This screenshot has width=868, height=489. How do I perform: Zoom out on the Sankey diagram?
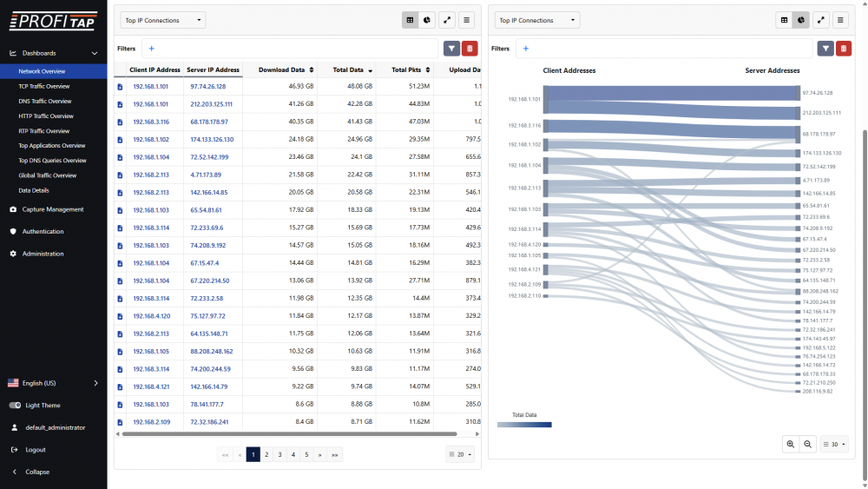pyautogui.click(x=808, y=444)
